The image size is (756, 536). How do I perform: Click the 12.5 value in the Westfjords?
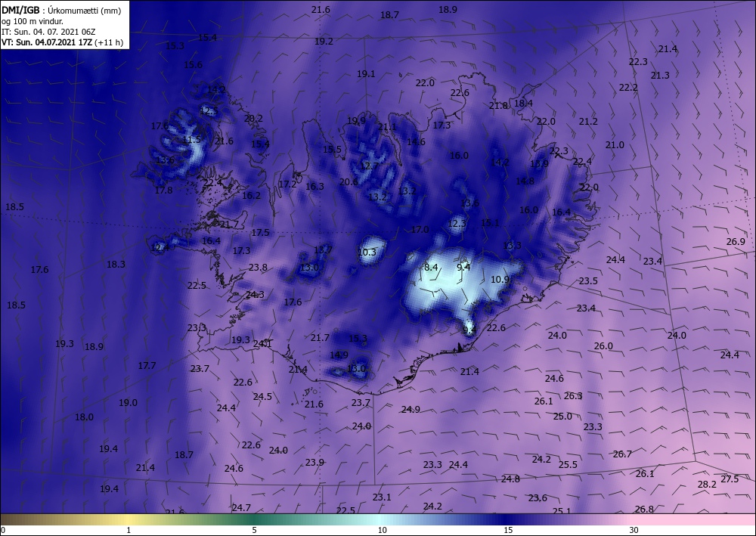coord(209,111)
